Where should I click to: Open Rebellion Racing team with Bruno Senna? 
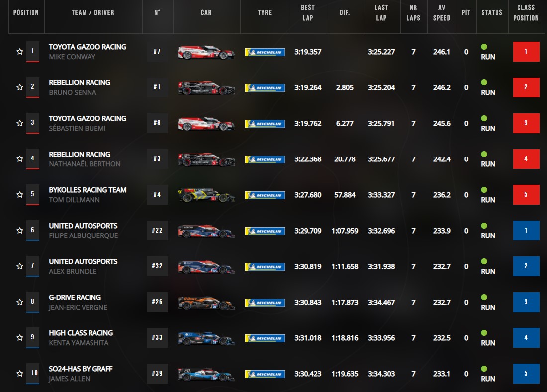(80, 83)
